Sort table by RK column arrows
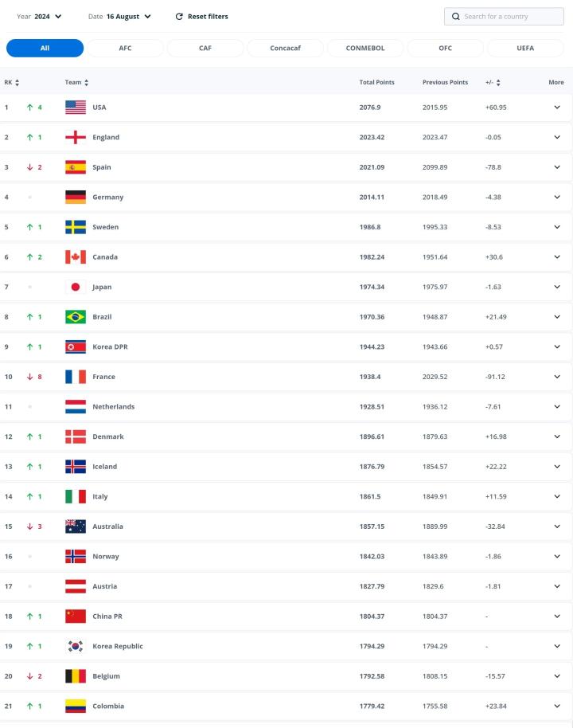The width and height of the screenshot is (573, 728). pyautogui.click(x=18, y=83)
